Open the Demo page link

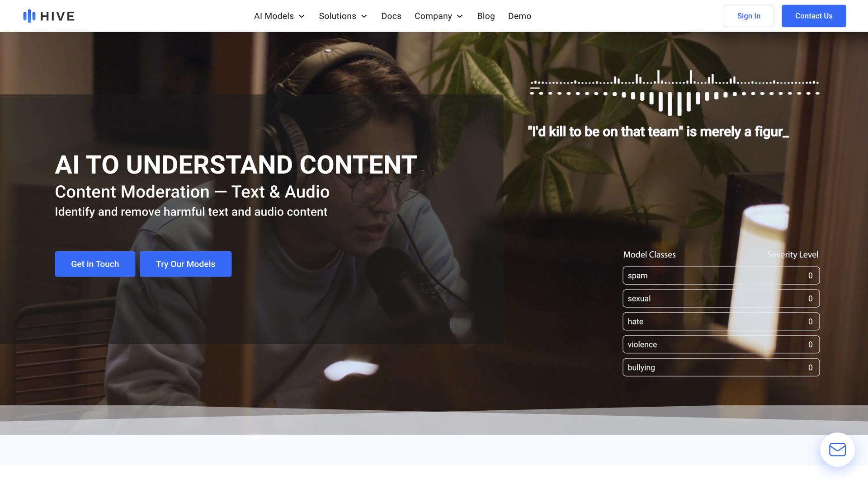(x=519, y=16)
